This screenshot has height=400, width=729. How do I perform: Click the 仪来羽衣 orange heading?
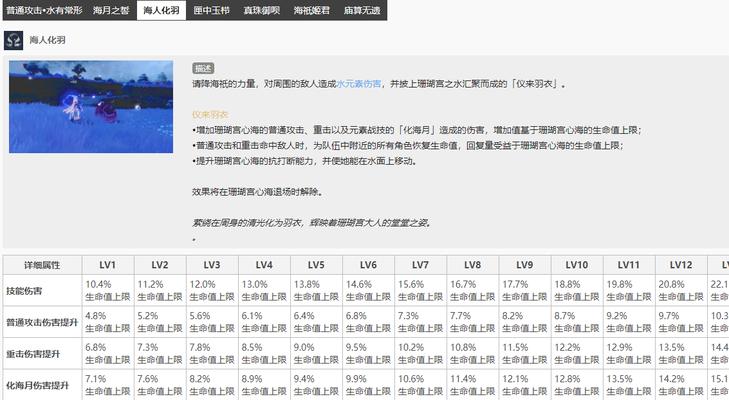210,114
